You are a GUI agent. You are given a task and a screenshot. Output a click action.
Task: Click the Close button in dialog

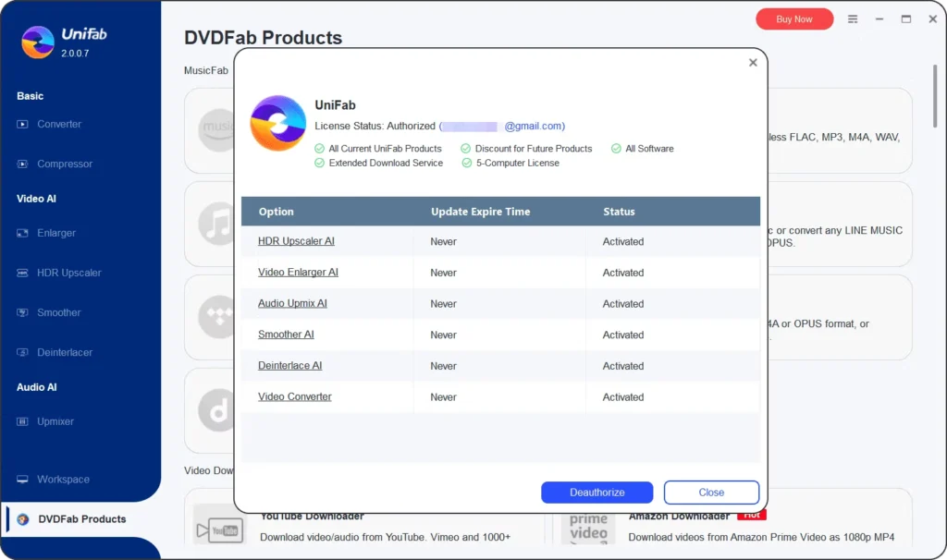click(711, 493)
